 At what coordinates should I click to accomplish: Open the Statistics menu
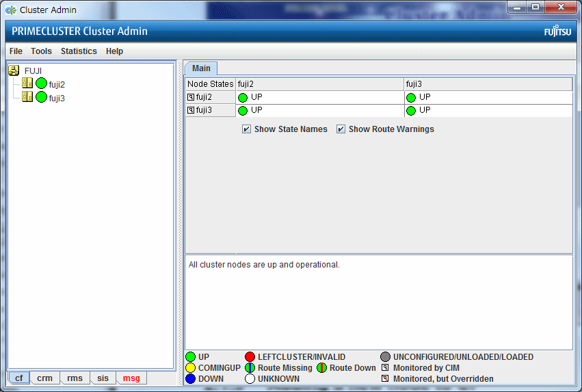pos(79,51)
